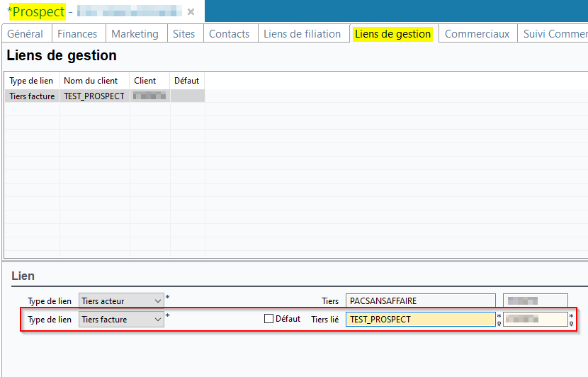Image resolution: width=588 pixels, height=377 pixels.
Task: Click the Tiers lié TEST_PROSPECT input field
Action: tap(419, 320)
